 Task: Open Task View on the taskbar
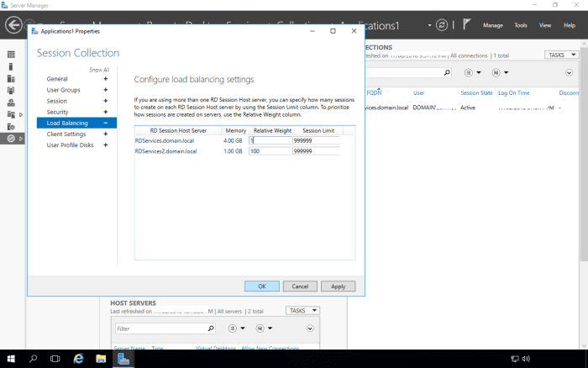(x=55, y=359)
